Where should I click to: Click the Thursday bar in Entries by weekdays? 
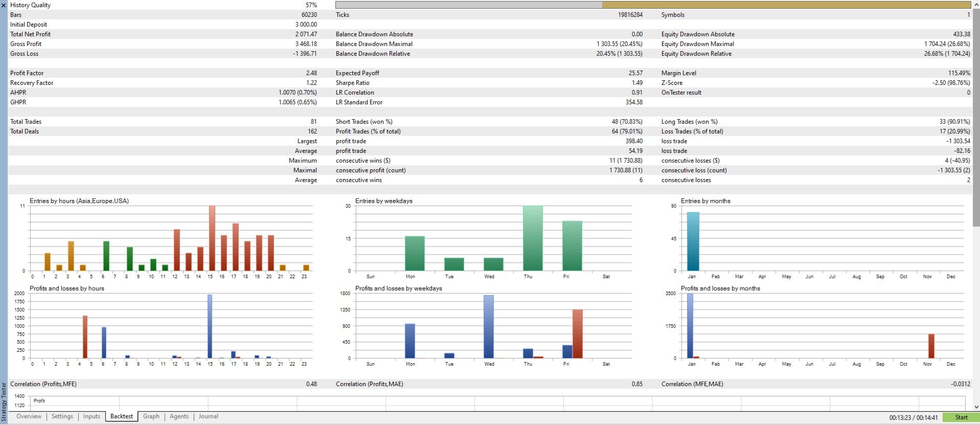coord(533,238)
